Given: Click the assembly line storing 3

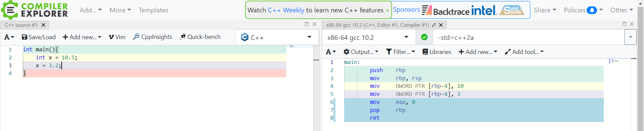Looking at the screenshot, I should (x=474, y=94).
